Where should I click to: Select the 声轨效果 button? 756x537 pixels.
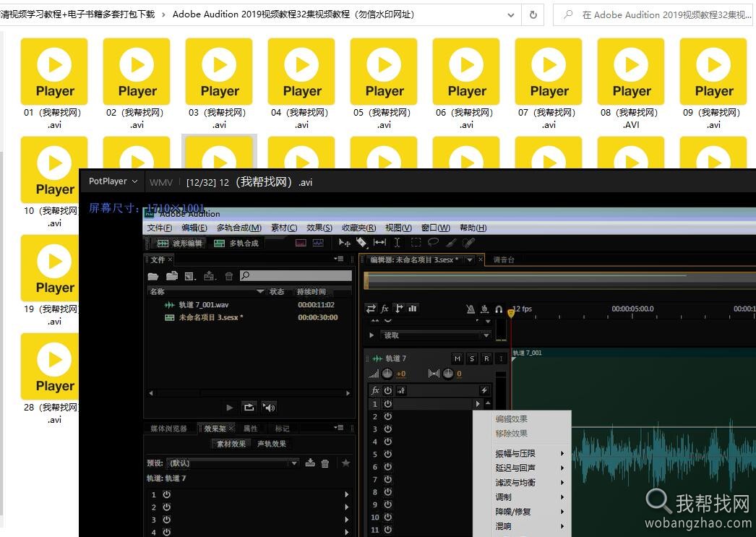point(272,444)
